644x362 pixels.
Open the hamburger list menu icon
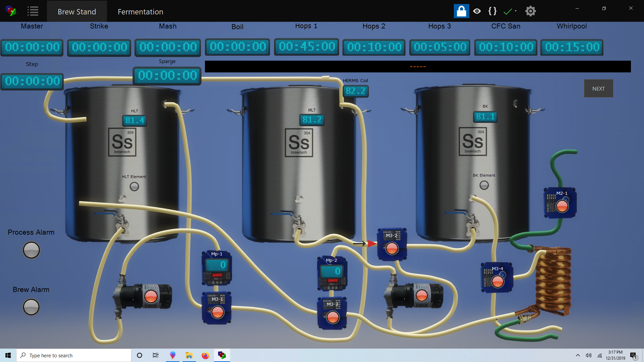[x=33, y=11]
